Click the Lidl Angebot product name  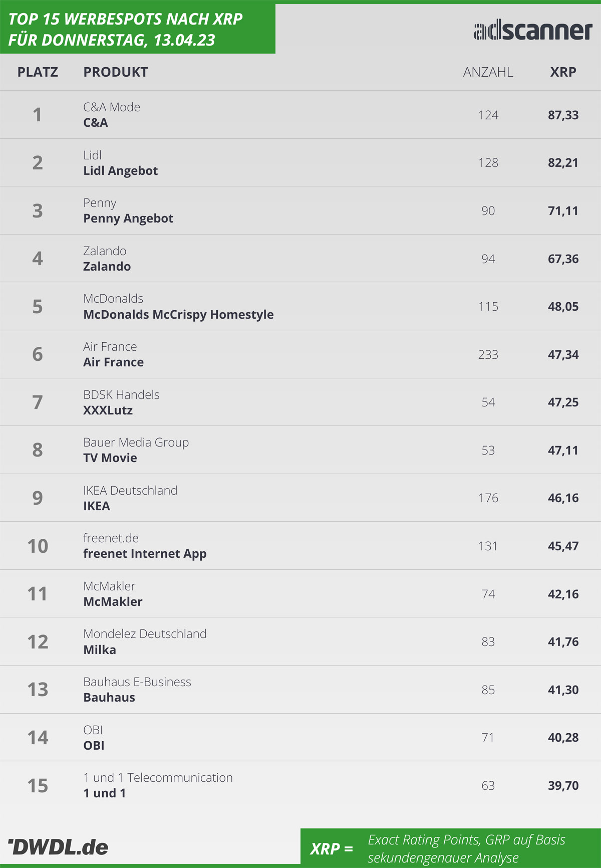click(120, 171)
